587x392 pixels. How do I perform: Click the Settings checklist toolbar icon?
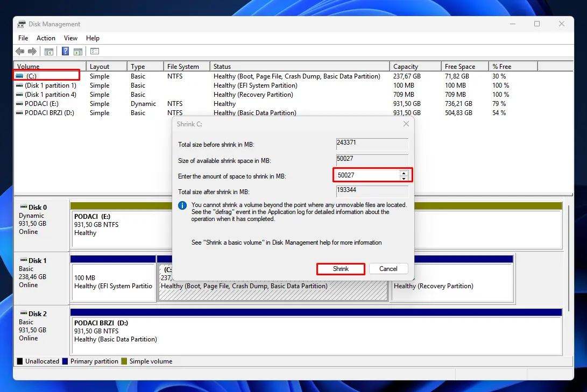click(95, 52)
